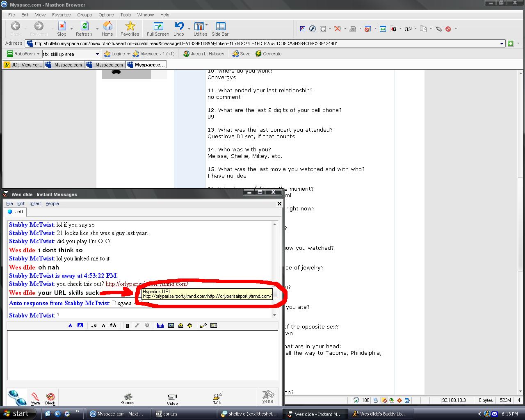The width and height of the screenshot is (525, 420).
Task: Toggle italic text formatting in IM
Action: 137,326
